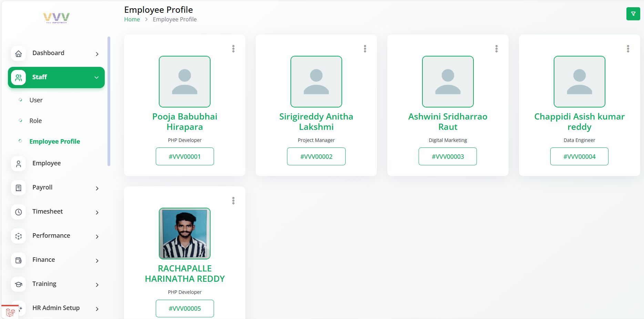
Task: Select the User submenu item
Action: pyautogui.click(x=36, y=100)
